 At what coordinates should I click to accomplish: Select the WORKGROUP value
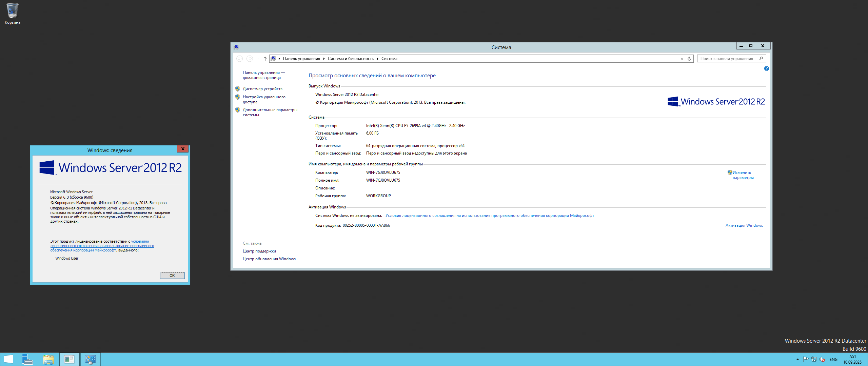coord(378,196)
